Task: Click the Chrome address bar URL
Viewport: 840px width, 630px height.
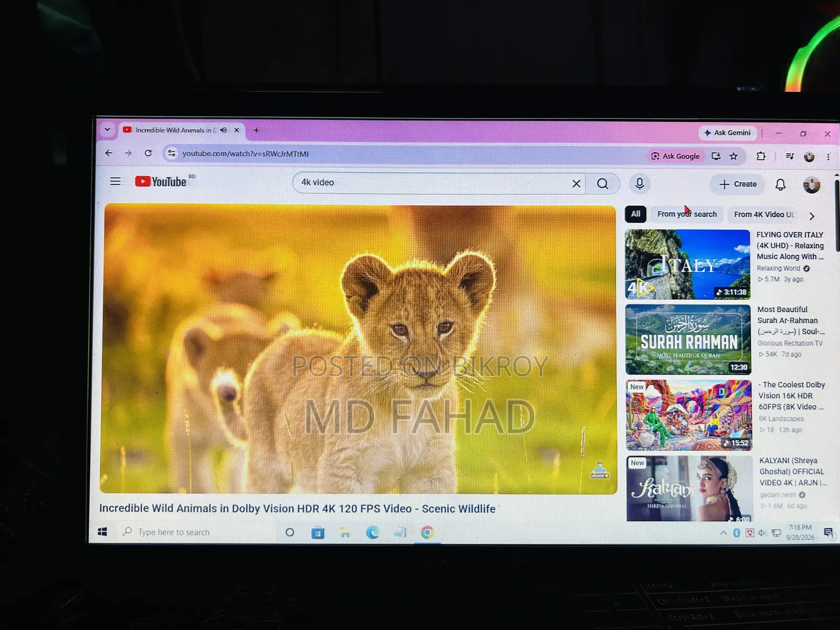Action: [245, 154]
